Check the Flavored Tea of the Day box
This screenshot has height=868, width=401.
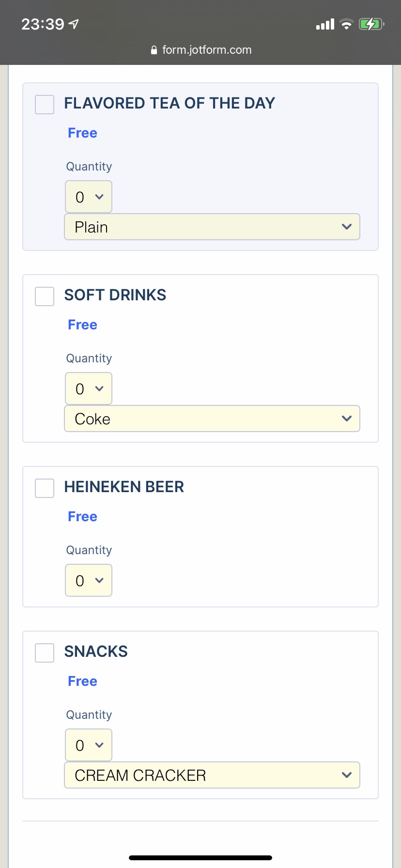coord(45,105)
